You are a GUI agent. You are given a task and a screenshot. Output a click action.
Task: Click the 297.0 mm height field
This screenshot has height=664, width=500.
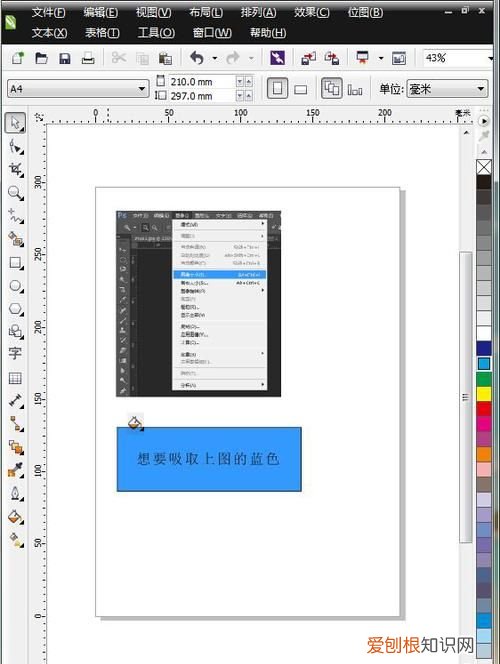pyautogui.click(x=202, y=96)
